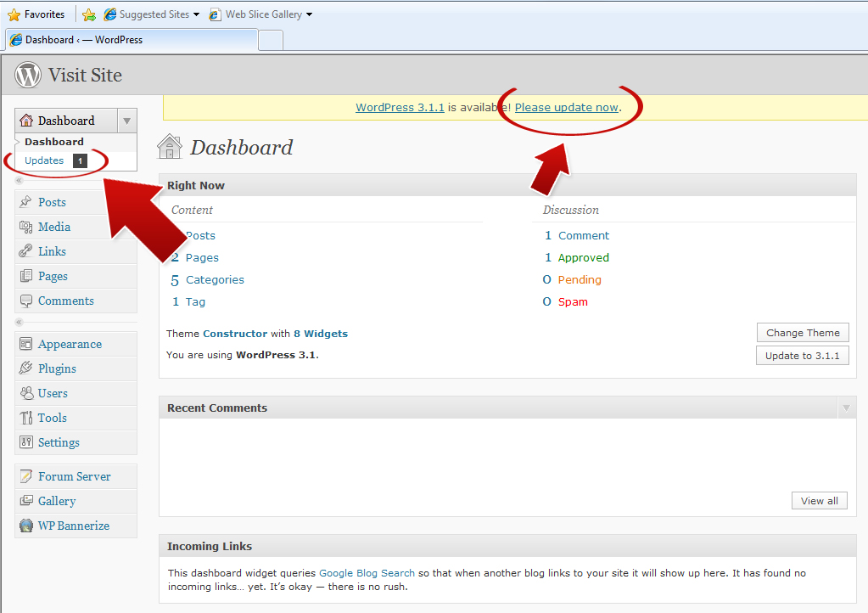Click the Suggested Sites IE icon

pos(110,14)
